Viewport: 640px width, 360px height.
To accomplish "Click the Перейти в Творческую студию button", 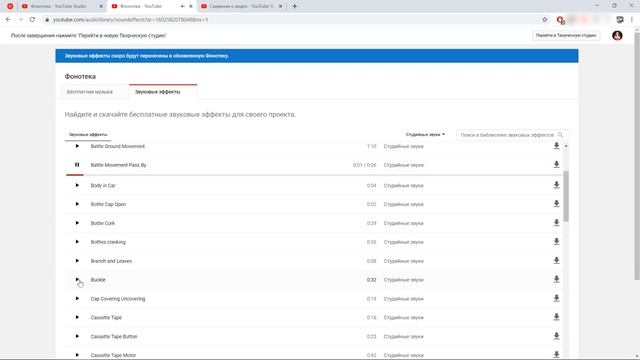I will [x=566, y=36].
